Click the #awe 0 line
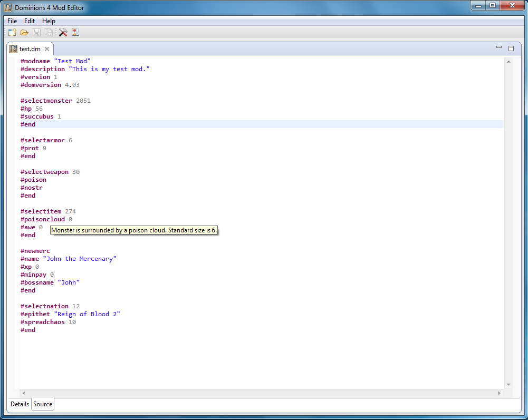Image resolution: width=528 pixels, height=420 pixels. coord(31,227)
